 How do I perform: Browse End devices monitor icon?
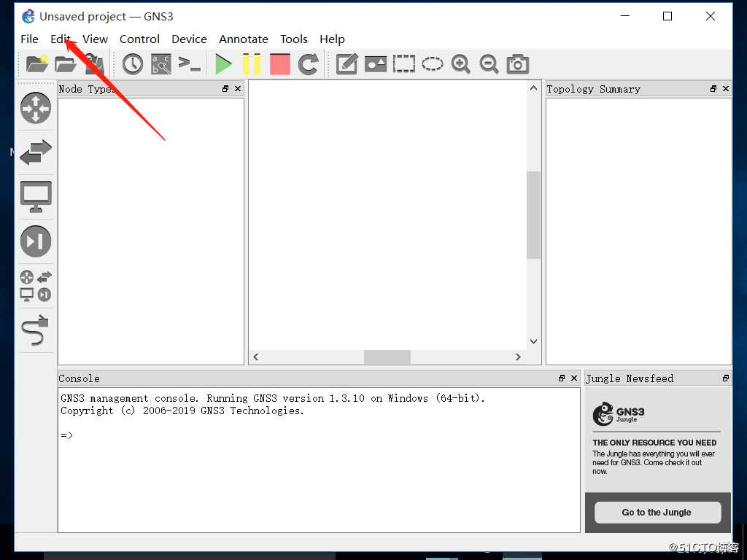(x=36, y=197)
